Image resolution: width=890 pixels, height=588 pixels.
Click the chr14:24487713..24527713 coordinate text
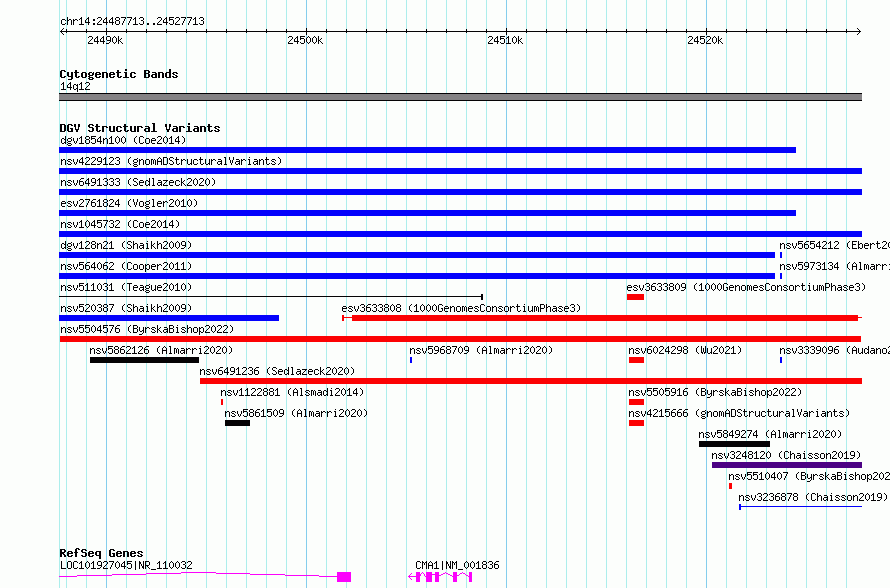pyautogui.click(x=132, y=21)
